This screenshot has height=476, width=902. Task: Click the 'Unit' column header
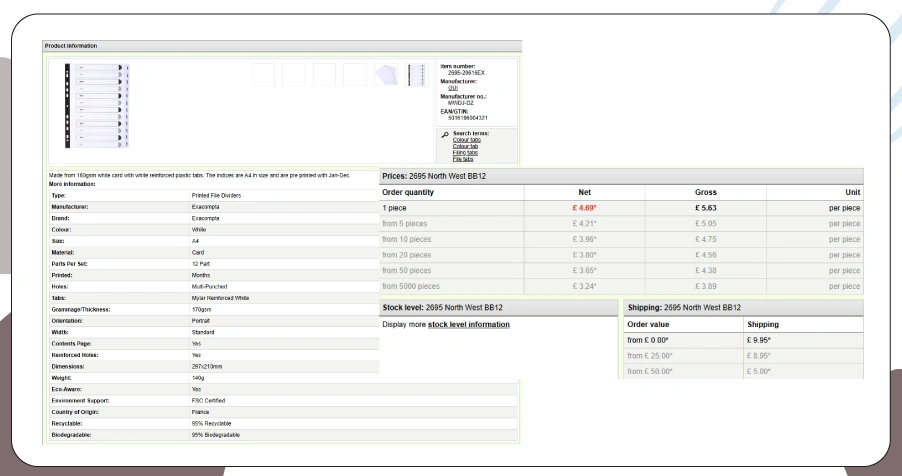[x=853, y=192]
